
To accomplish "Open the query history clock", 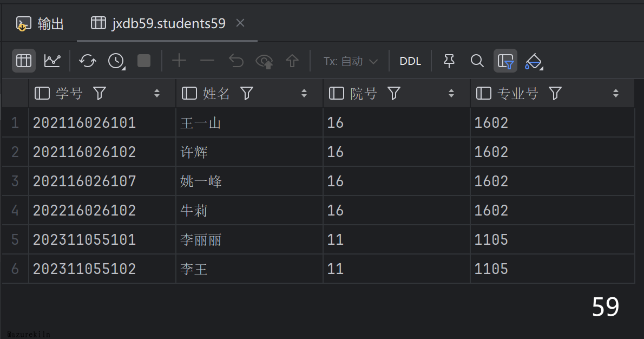I will point(116,61).
